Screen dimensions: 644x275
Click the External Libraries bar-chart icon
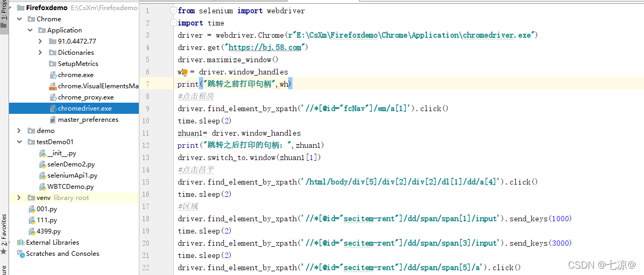[x=21, y=243]
